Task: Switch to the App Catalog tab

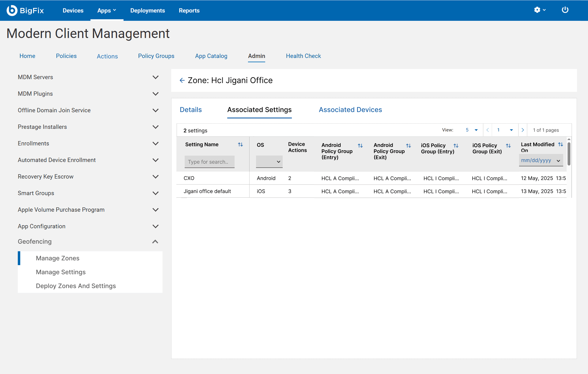Action: pyautogui.click(x=211, y=56)
